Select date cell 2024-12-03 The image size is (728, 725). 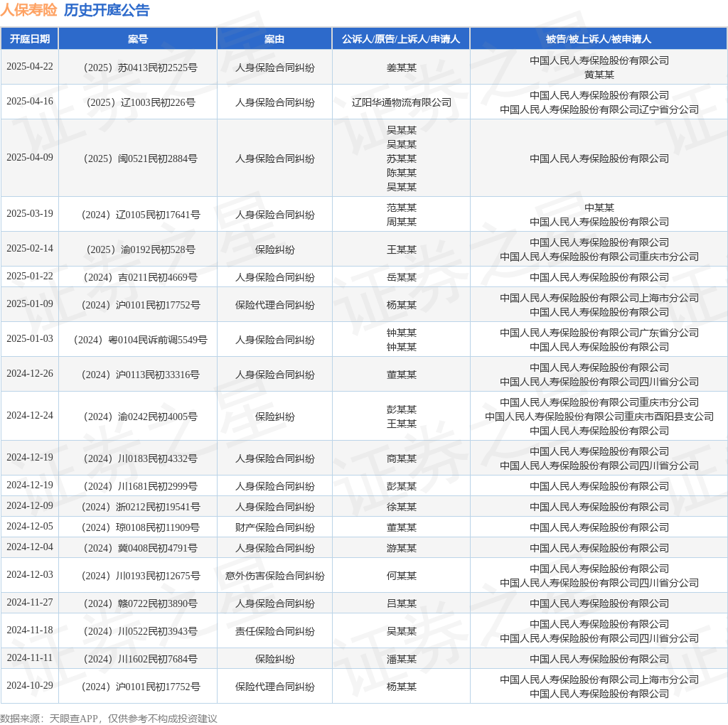point(30,574)
